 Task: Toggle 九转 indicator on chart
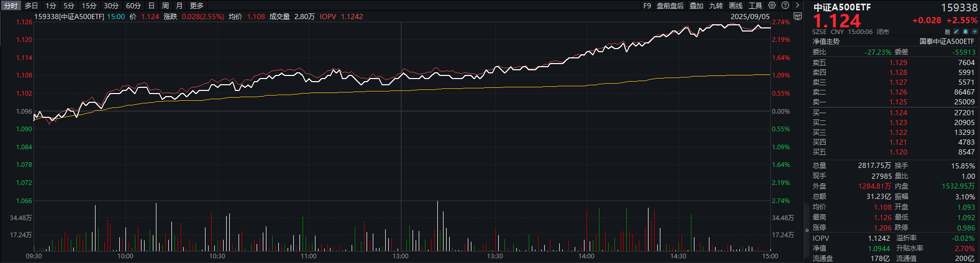pyautogui.click(x=716, y=6)
